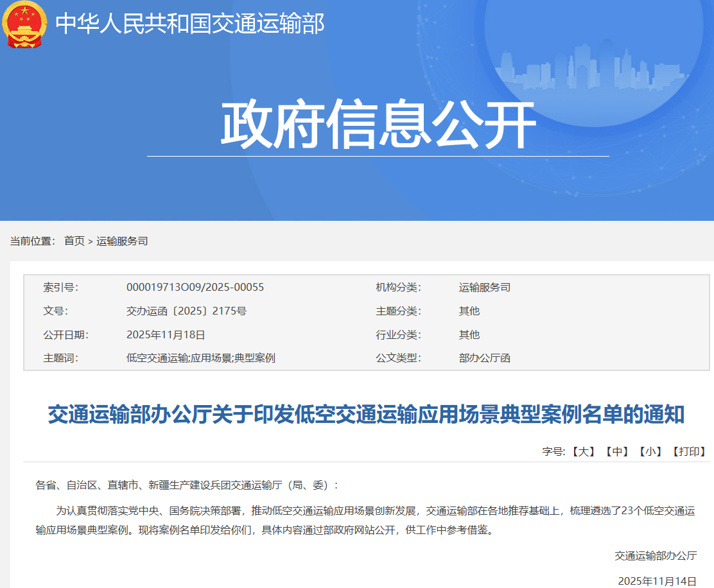Click the publish date 2025年11月18日
The image size is (714, 588).
pyautogui.click(x=166, y=335)
